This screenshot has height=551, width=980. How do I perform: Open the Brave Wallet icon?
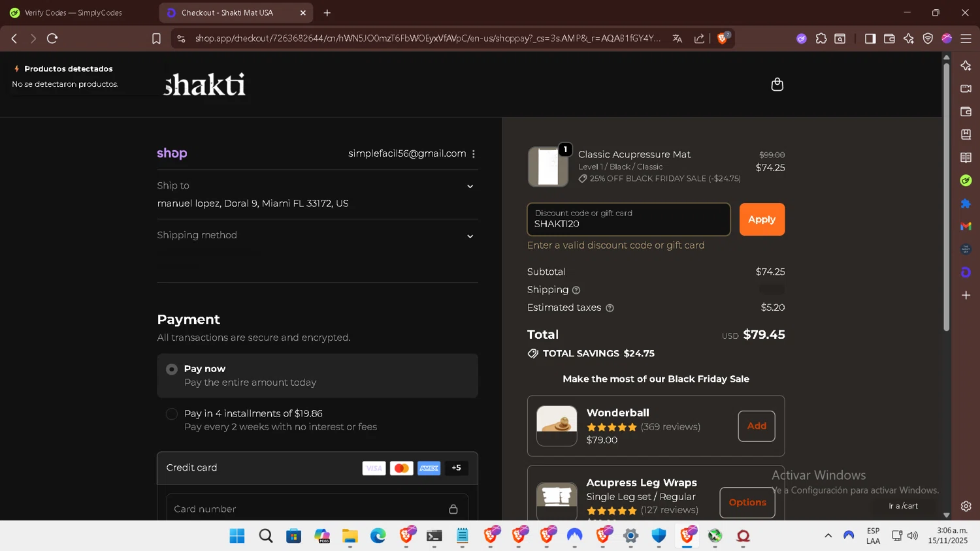coord(889,39)
